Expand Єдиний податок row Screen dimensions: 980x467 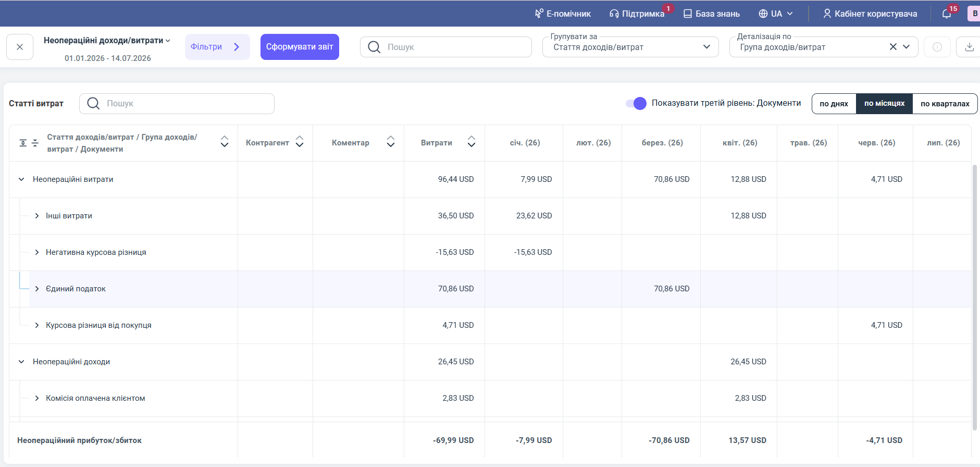tap(36, 289)
